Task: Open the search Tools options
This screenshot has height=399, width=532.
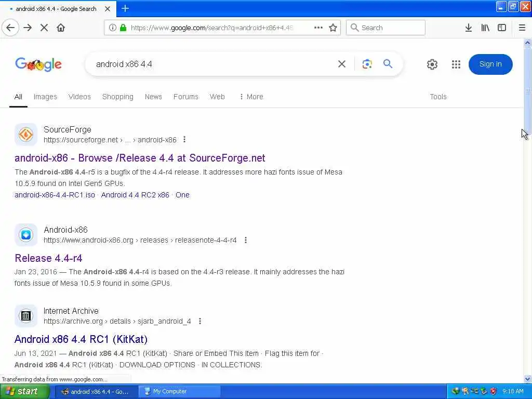Action: 438,97
